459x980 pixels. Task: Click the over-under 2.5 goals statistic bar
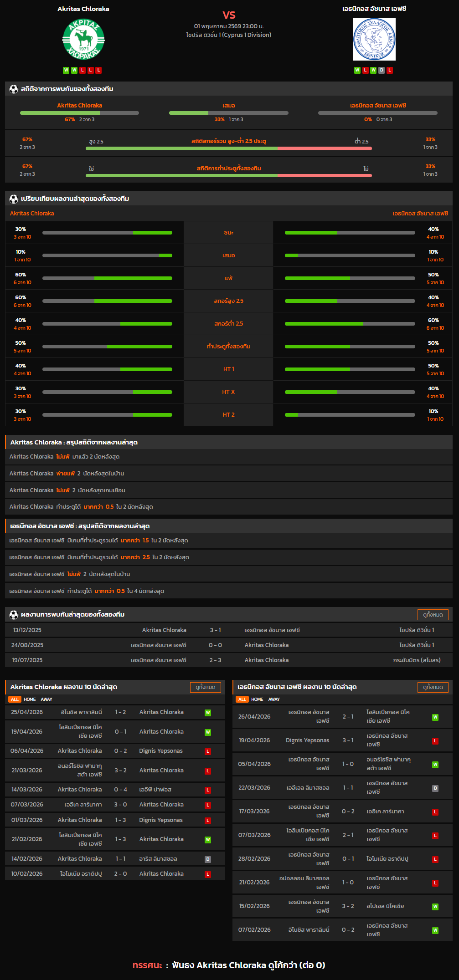coord(229,148)
